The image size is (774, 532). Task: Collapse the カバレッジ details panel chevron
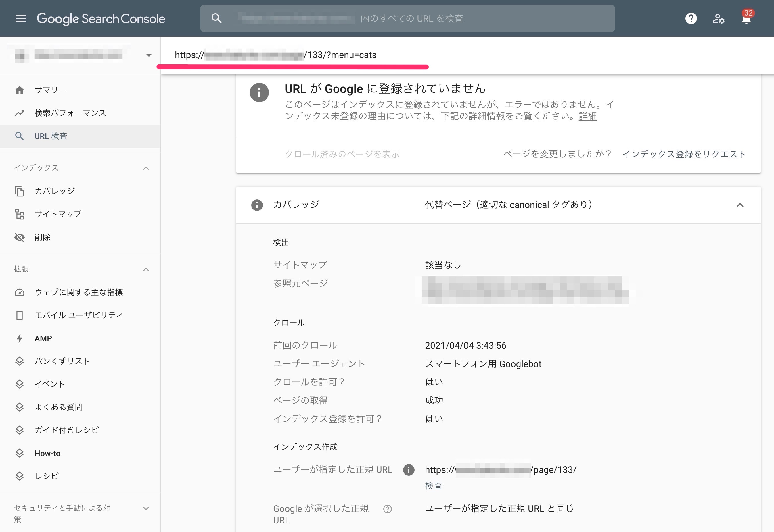pos(739,205)
